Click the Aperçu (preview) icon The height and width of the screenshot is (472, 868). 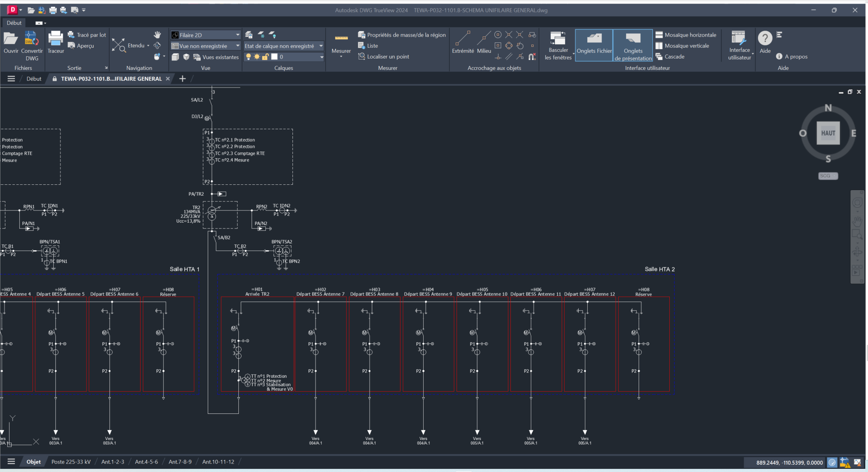(72, 46)
